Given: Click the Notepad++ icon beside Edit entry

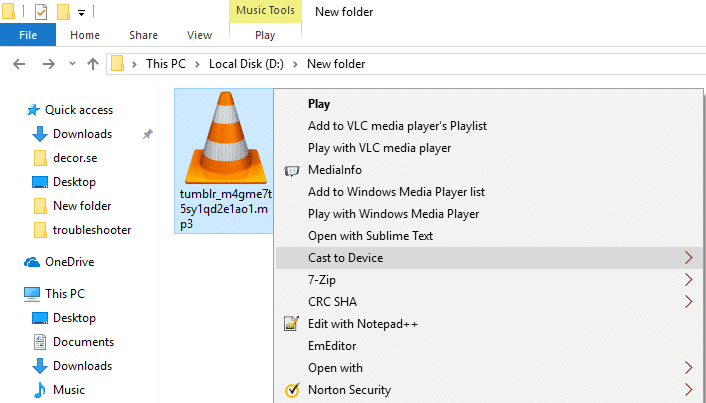Looking at the screenshot, I should (x=291, y=323).
